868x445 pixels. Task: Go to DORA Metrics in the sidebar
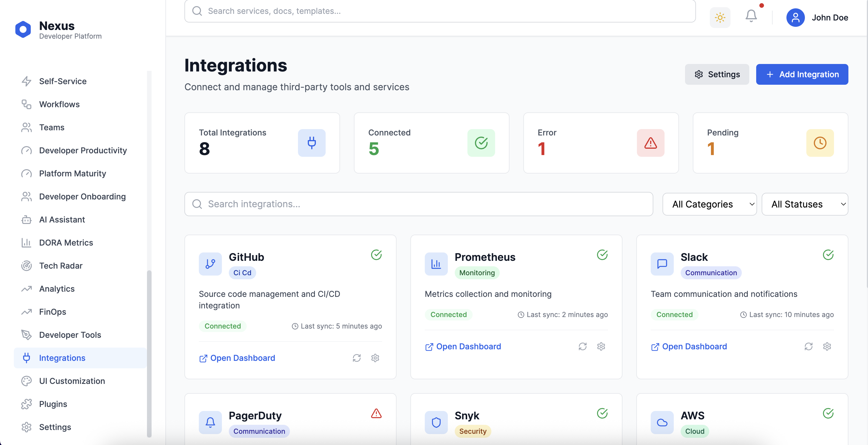coord(66,242)
